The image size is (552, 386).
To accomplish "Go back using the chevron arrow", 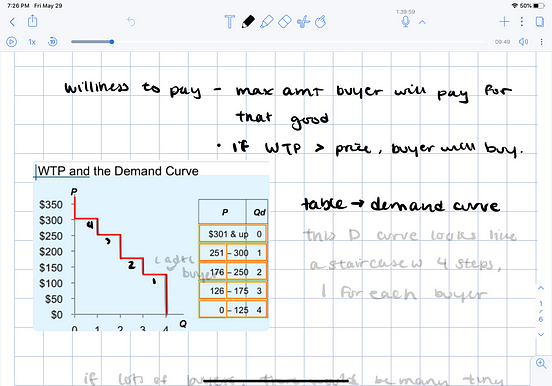I will (x=12, y=22).
